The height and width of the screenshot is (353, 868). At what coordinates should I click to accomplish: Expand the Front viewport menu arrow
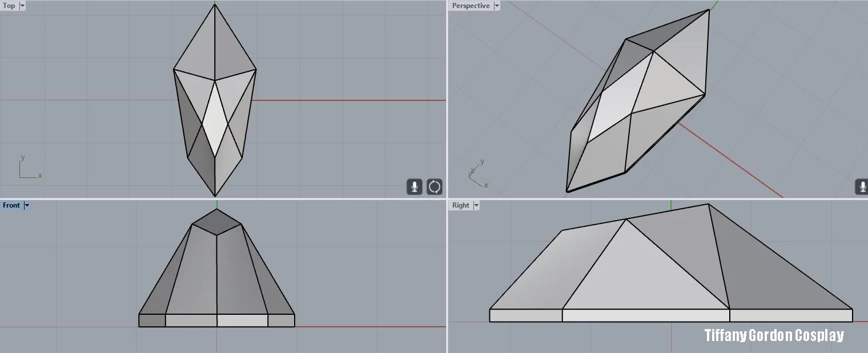click(x=26, y=205)
